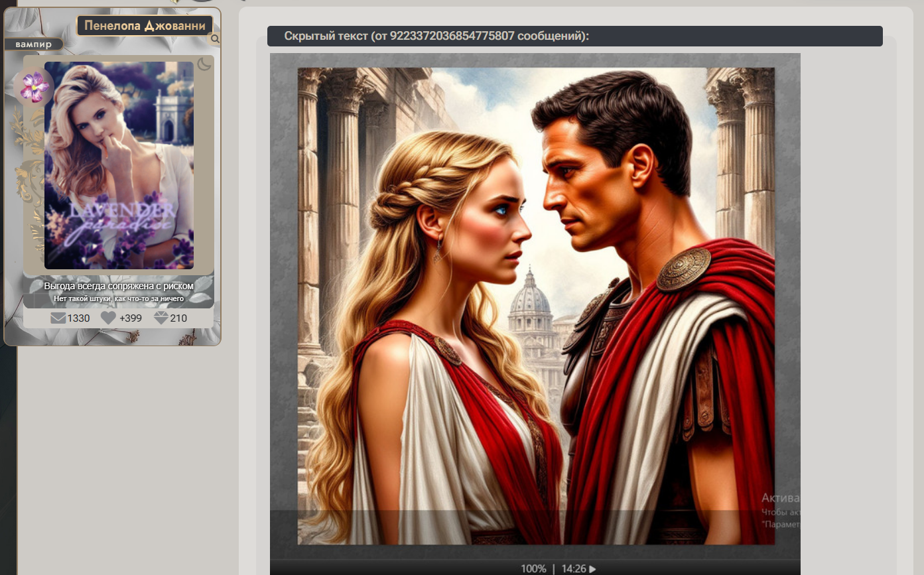This screenshot has width=924, height=575.
Task: Click the вампир race label
Action: point(33,44)
